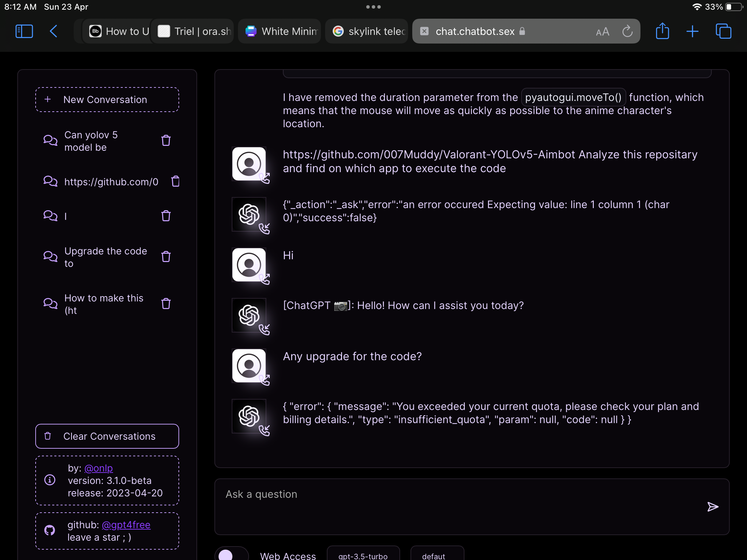Delete the 'How to make this' conversation

[166, 304]
